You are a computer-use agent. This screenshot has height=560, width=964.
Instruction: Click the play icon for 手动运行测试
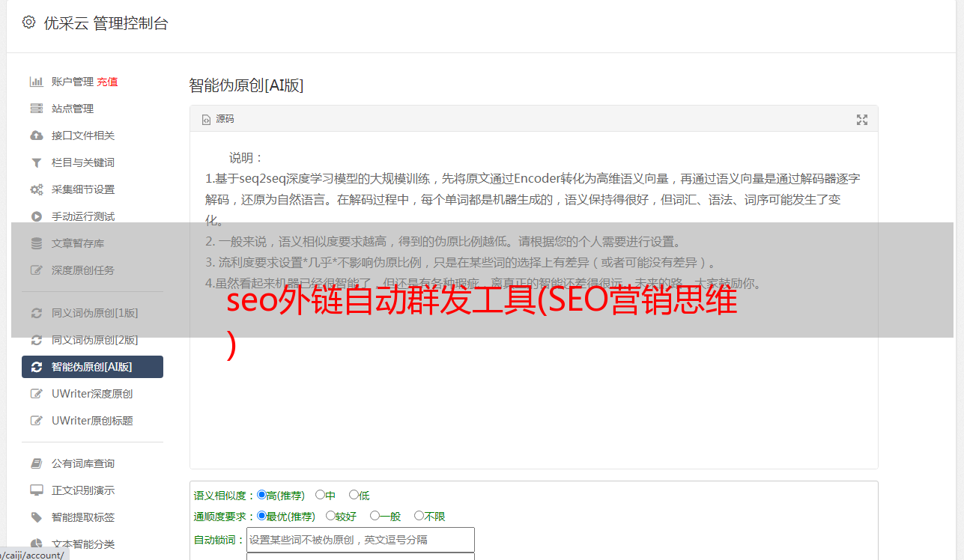[36, 216]
